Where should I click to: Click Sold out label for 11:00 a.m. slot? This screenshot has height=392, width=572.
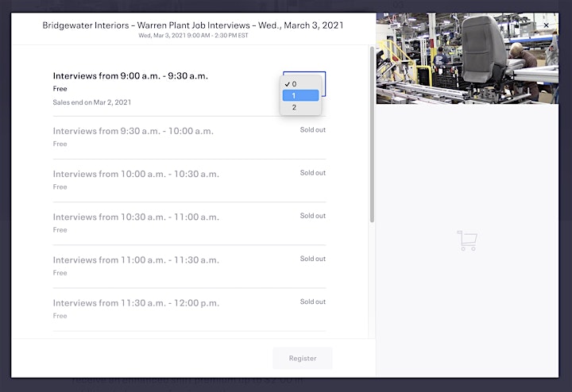coord(313,259)
